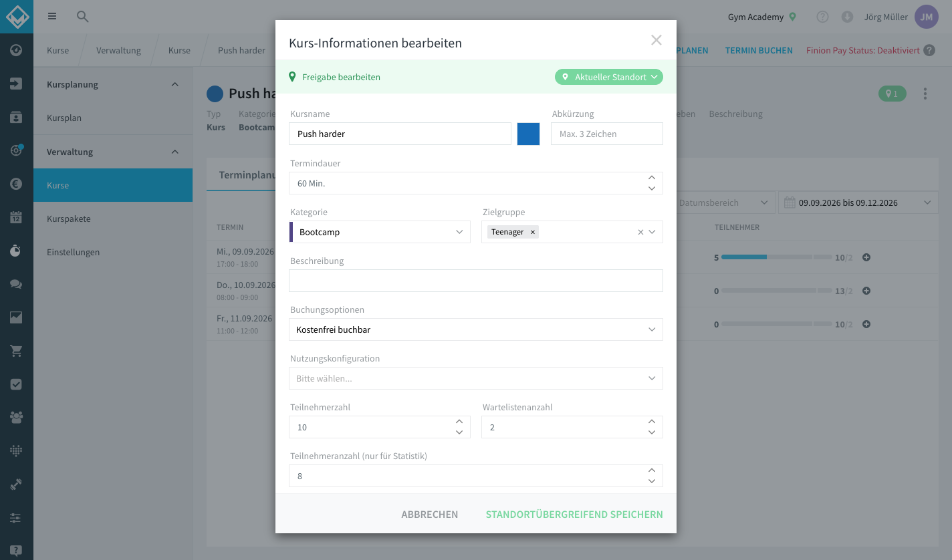Select Kurse in the side menu

point(113,185)
